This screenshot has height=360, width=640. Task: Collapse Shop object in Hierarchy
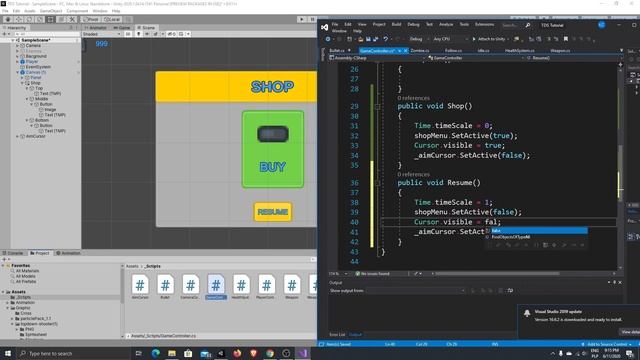(x=22, y=82)
